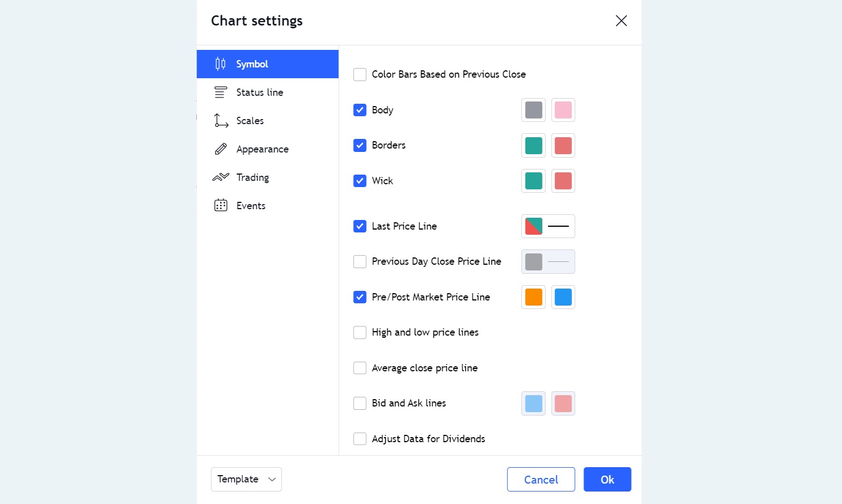Click the Events calendar icon
This screenshot has width=842, height=504.
click(x=221, y=206)
